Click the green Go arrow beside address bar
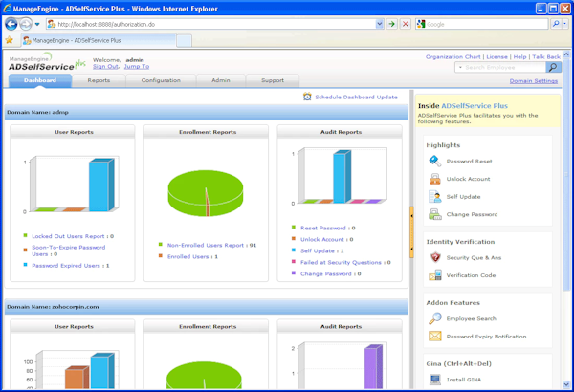574x392 pixels. coord(391,24)
